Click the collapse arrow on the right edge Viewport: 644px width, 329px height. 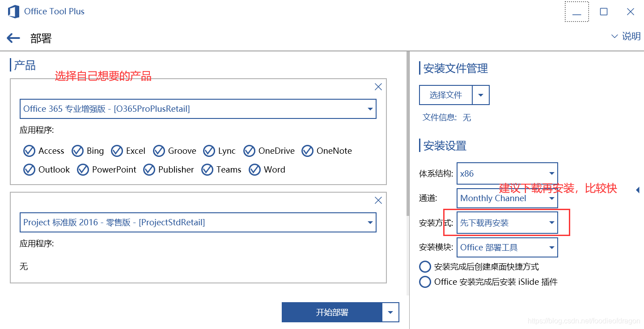point(638,190)
